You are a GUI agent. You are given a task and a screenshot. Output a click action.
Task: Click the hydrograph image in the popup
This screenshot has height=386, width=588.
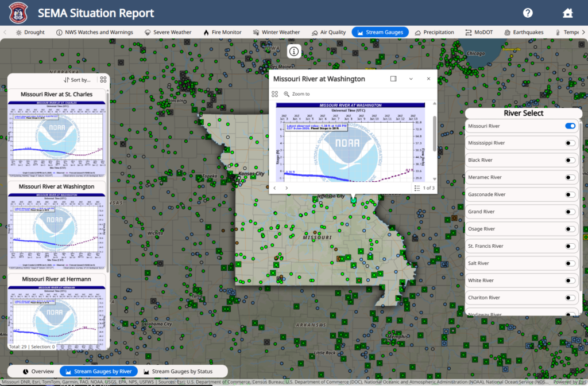(350, 142)
